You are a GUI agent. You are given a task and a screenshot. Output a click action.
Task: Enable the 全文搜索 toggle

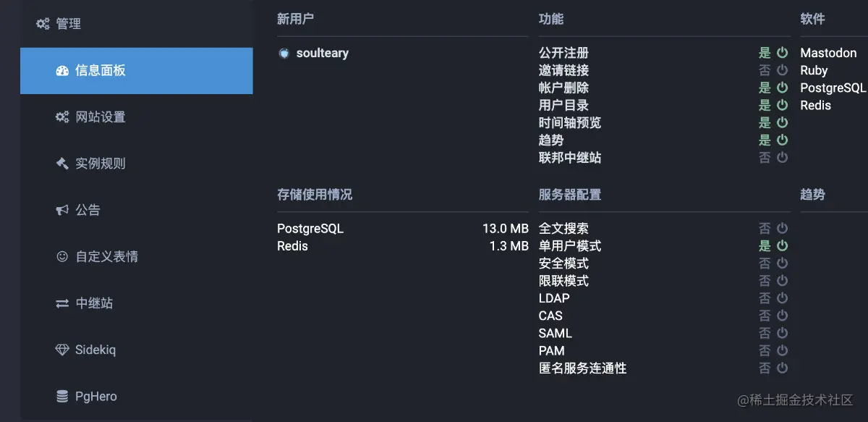click(x=781, y=228)
